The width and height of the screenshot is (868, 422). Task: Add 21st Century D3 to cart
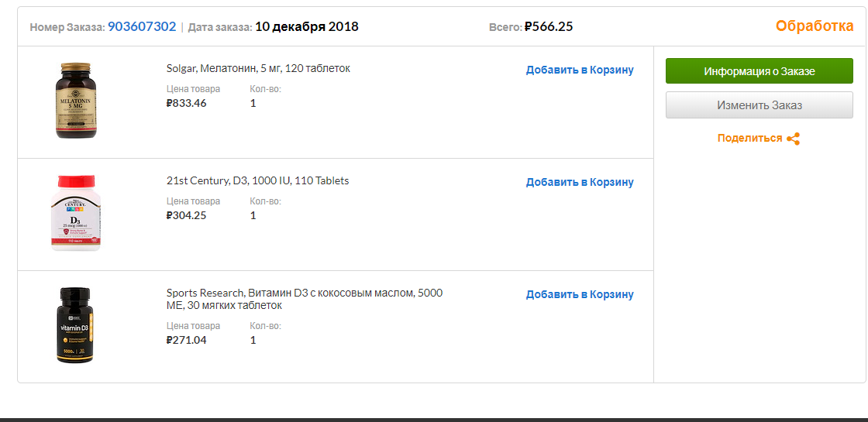pos(580,182)
